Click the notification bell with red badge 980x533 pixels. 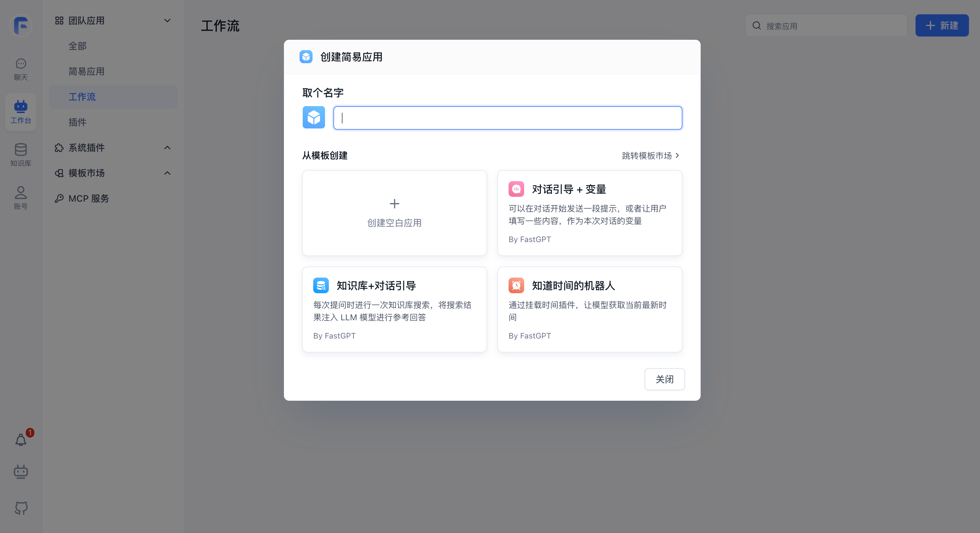pos(21,440)
